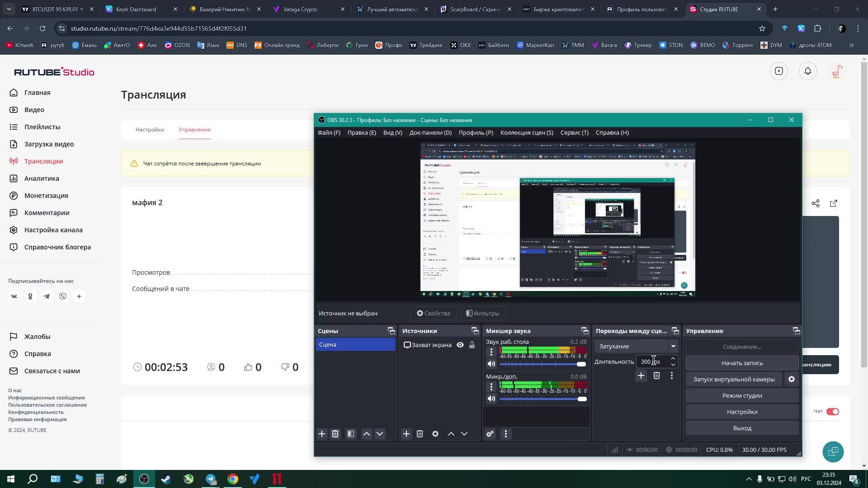Open stream in new window icon
The image size is (868, 488).
point(834,203)
